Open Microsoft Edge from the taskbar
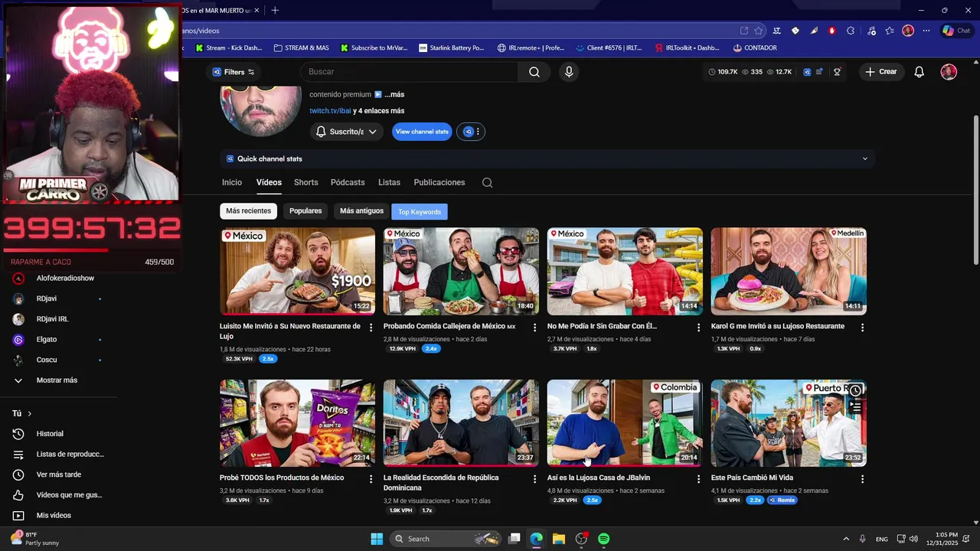Screen dimensions: 980x551 point(537,539)
